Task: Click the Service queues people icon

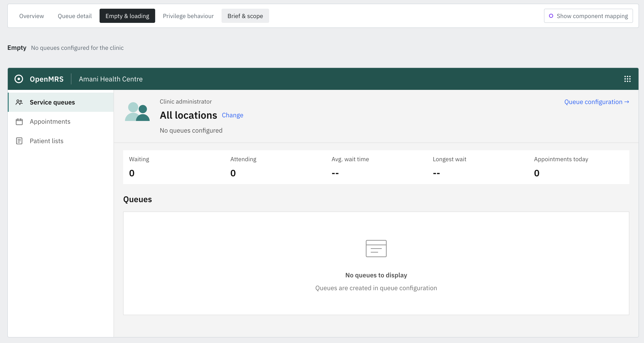Action: (19, 102)
